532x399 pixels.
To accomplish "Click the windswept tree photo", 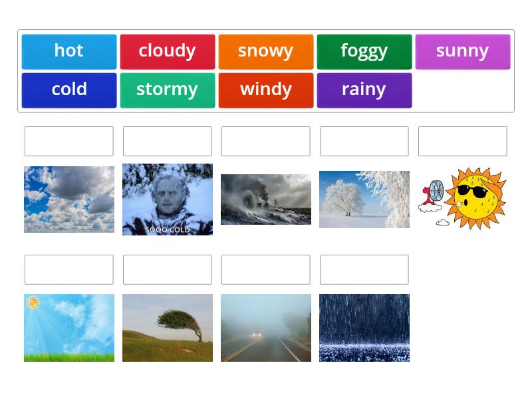I will pyautogui.click(x=167, y=327).
